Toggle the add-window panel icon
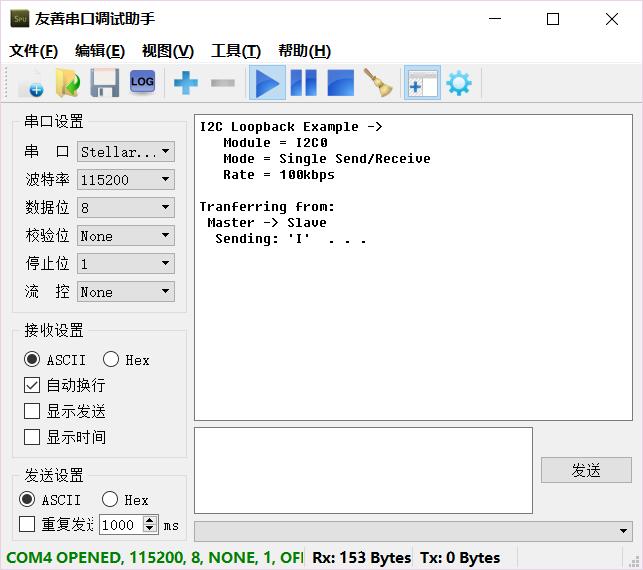Screen dimensions: 643x570 pos(422,83)
